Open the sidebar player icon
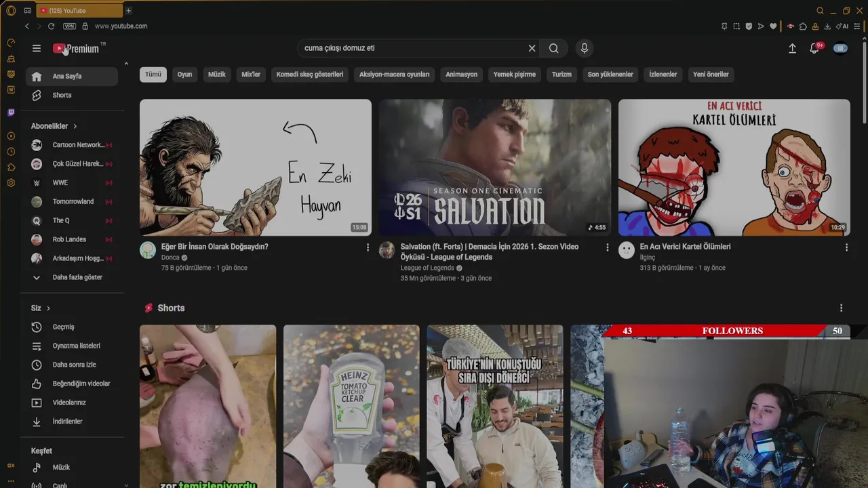Screen dimensions: 868x488 (11, 136)
